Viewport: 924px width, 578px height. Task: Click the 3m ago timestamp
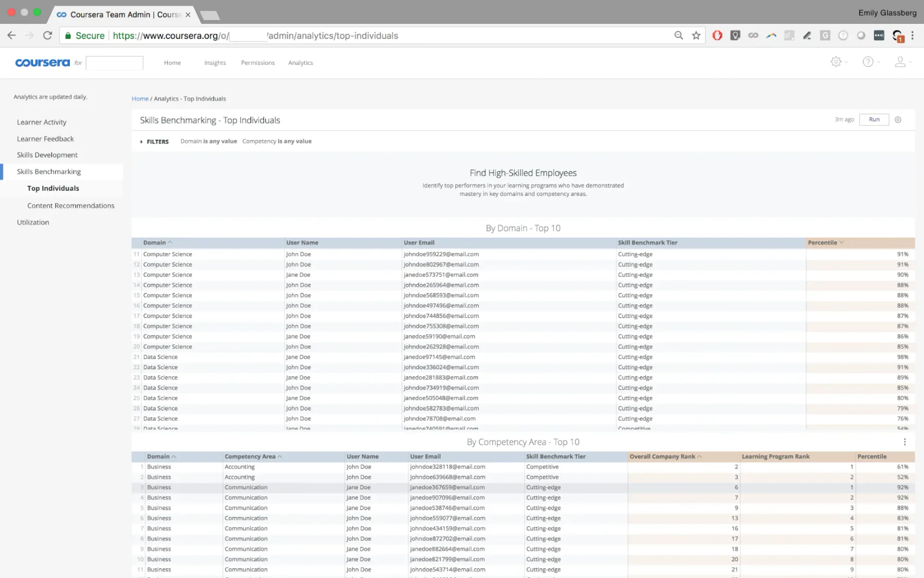(844, 120)
